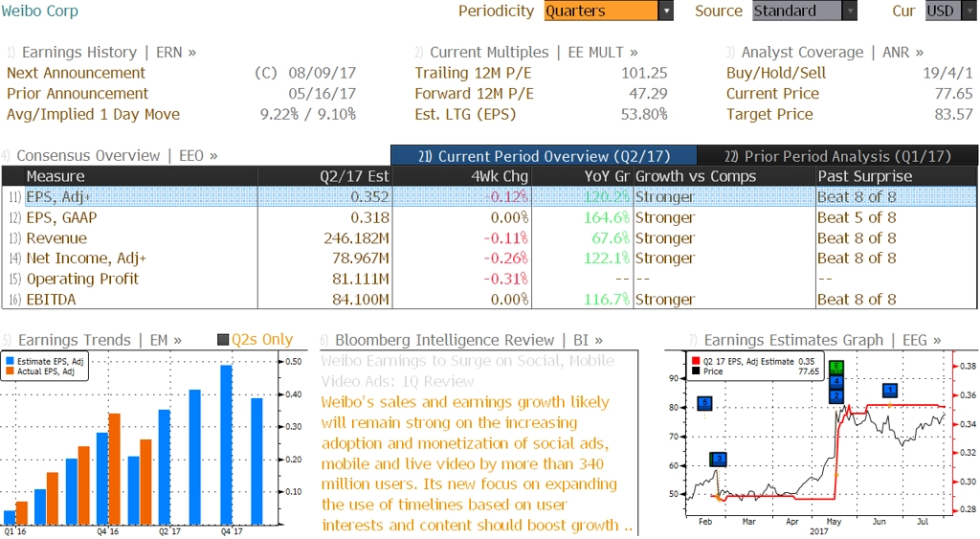980x539 pixels.
Task: Select the Operating Profit row
Action: pos(489,279)
